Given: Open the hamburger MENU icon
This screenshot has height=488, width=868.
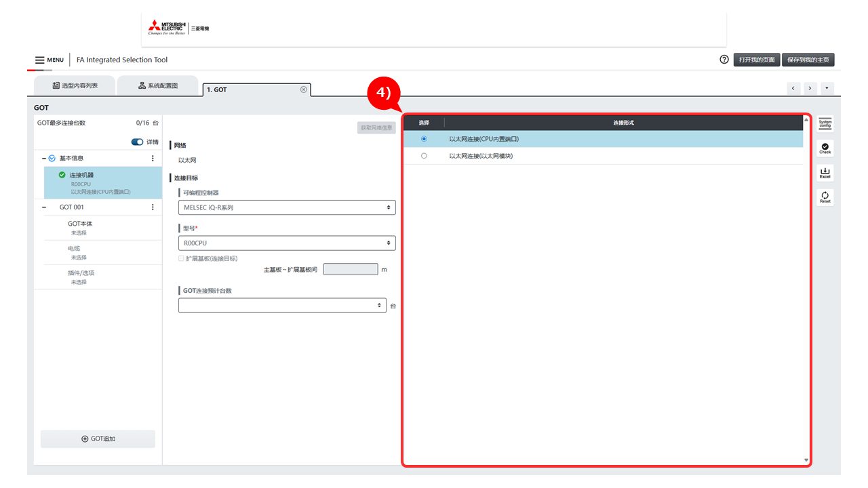Looking at the screenshot, I should [40, 60].
